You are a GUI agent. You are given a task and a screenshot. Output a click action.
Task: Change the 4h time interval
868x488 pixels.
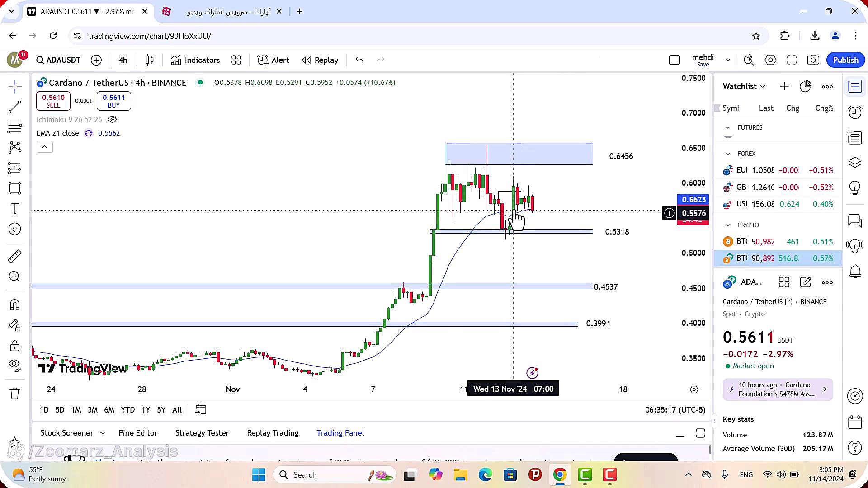pyautogui.click(x=123, y=60)
